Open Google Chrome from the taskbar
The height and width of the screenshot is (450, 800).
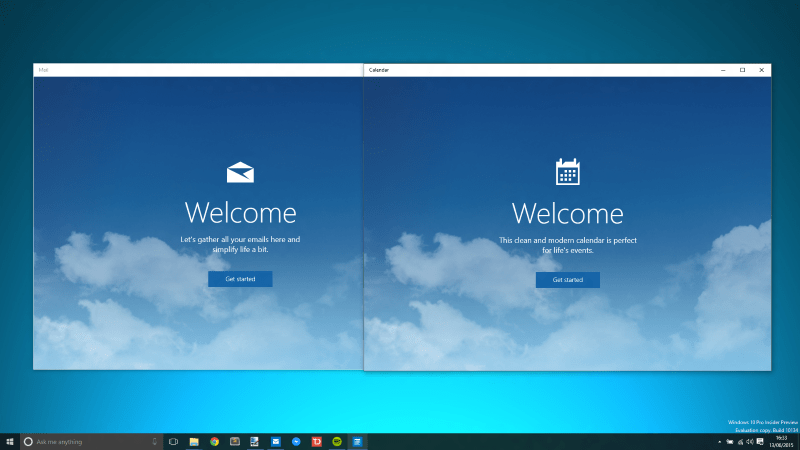[x=214, y=441]
